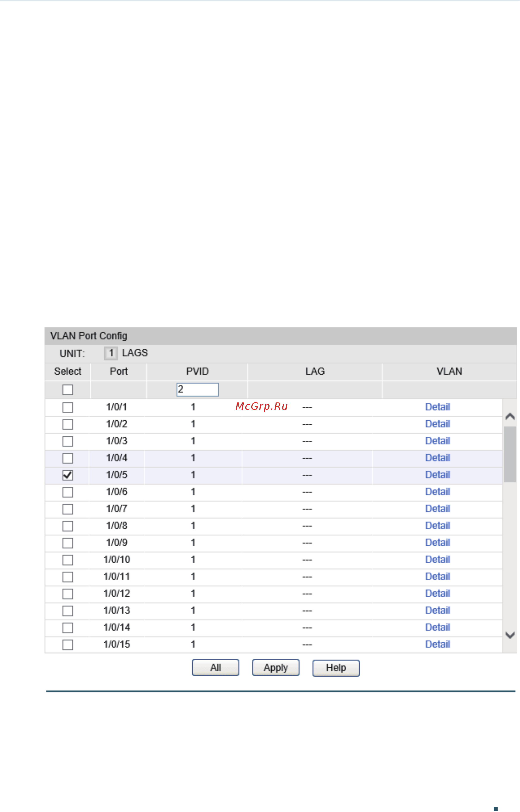Open Detail link for port 1/0/9
The image size is (520, 812).
pyautogui.click(x=437, y=543)
